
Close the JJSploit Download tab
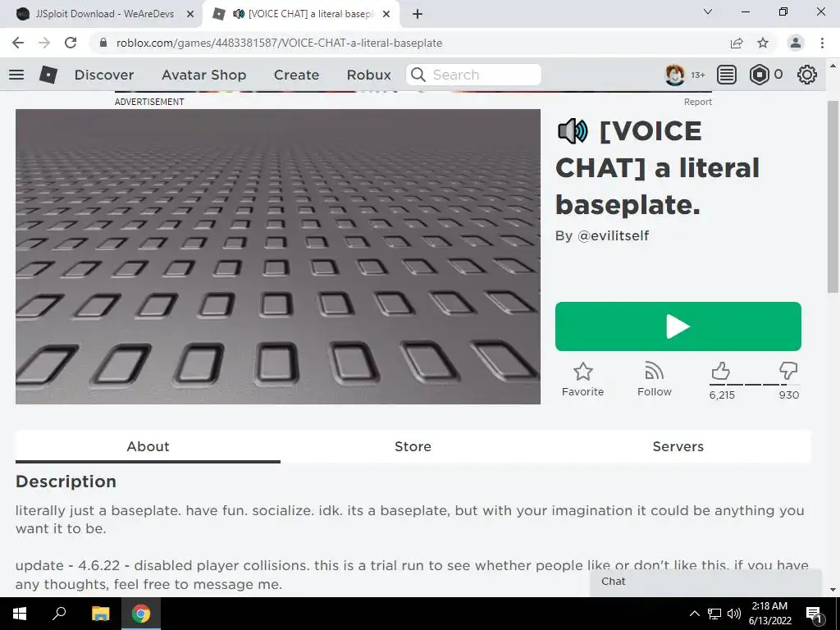click(x=190, y=15)
